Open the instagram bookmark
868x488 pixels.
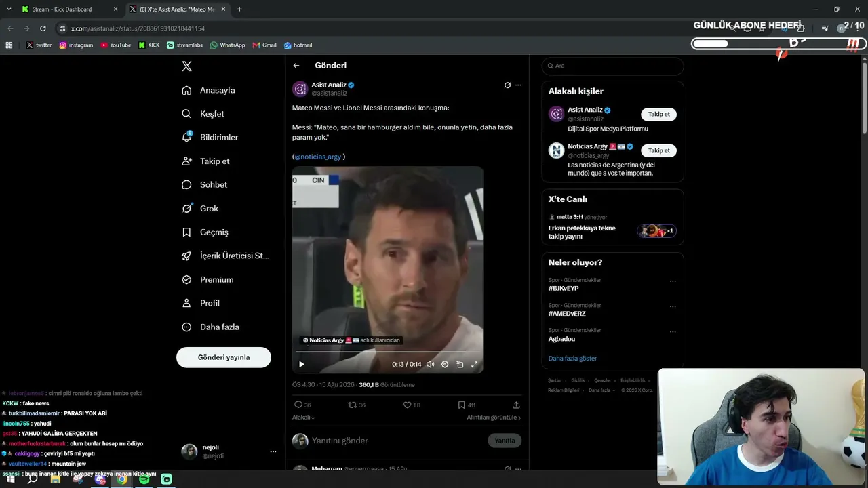[x=76, y=45]
